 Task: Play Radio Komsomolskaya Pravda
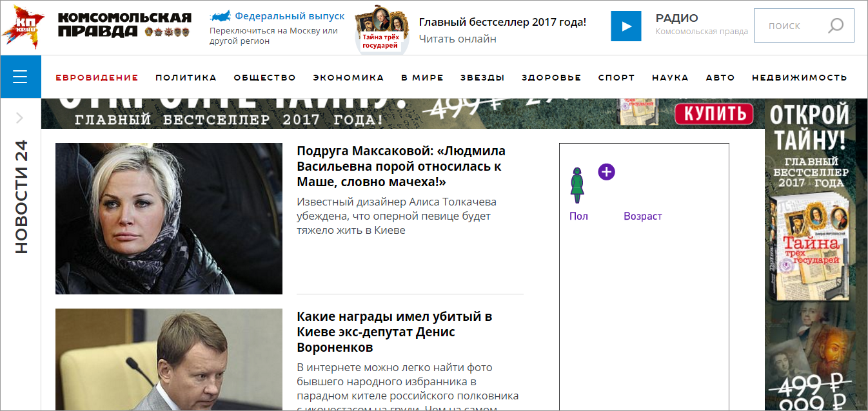point(626,26)
